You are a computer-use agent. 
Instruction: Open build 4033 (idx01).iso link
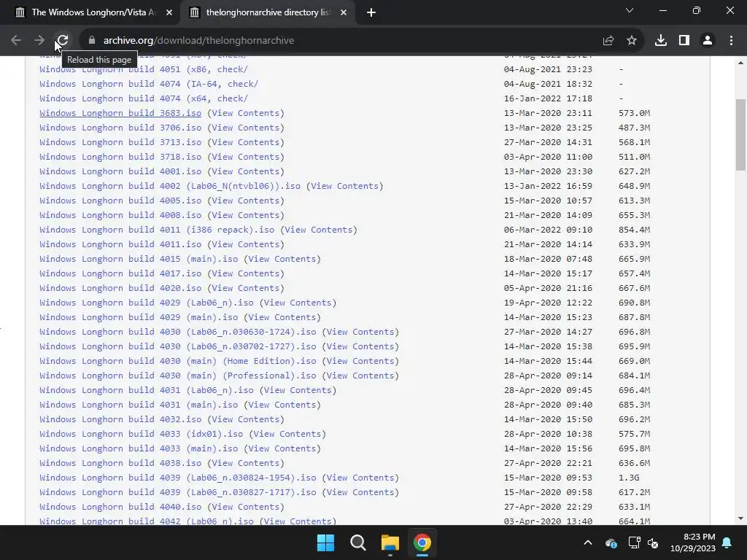pos(141,435)
